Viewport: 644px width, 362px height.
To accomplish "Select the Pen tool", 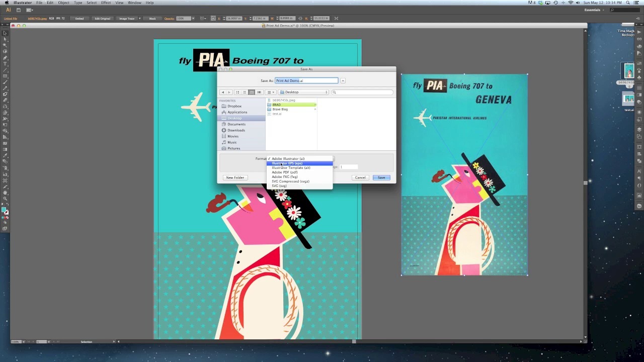I will pyautogui.click(x=5, y=57).
